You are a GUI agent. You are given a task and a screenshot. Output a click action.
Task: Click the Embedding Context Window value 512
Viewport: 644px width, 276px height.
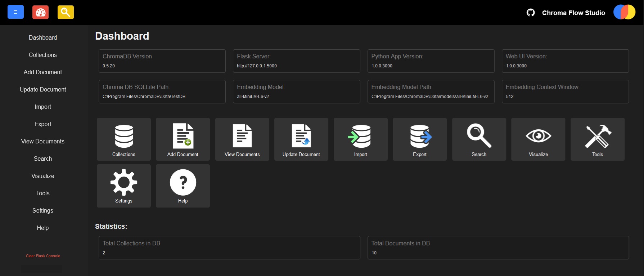click(x=509, y=97)
